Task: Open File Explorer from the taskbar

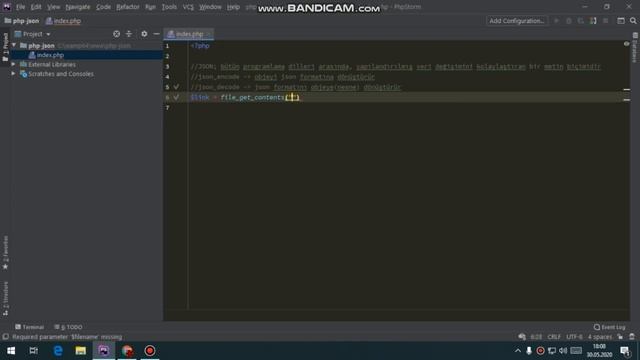Action: click(80, 351)
